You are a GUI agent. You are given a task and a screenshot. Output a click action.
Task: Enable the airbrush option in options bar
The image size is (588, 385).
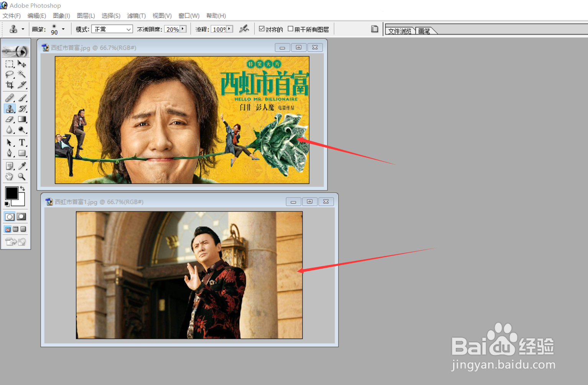(x=244, y=29)
